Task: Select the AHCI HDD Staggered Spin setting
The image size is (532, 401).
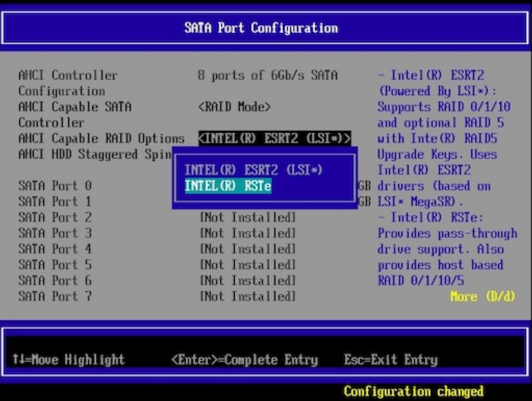Action: coord(95,154)
